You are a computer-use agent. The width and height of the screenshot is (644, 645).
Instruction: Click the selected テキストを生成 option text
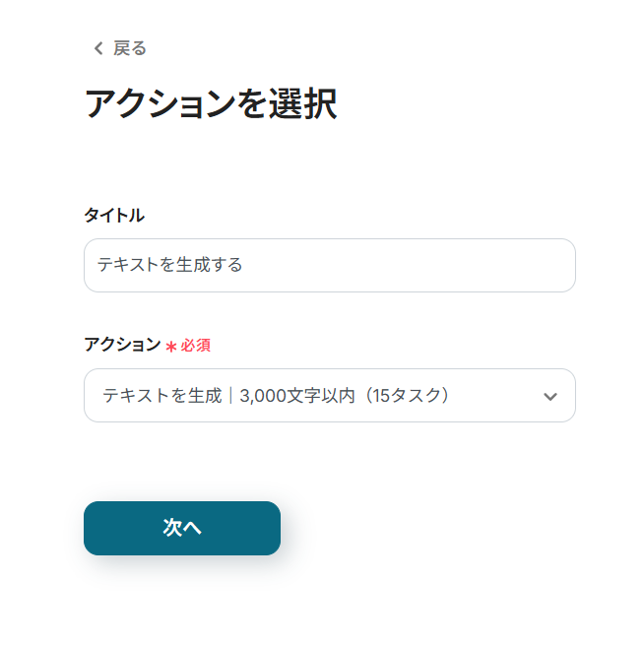(161, 396)
